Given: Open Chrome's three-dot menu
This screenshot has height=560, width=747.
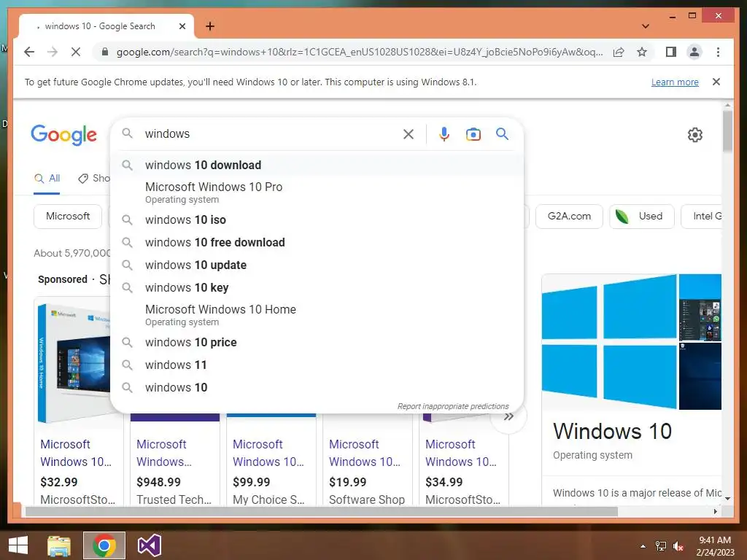Looking at the screenshot, I should pos(718,52).
